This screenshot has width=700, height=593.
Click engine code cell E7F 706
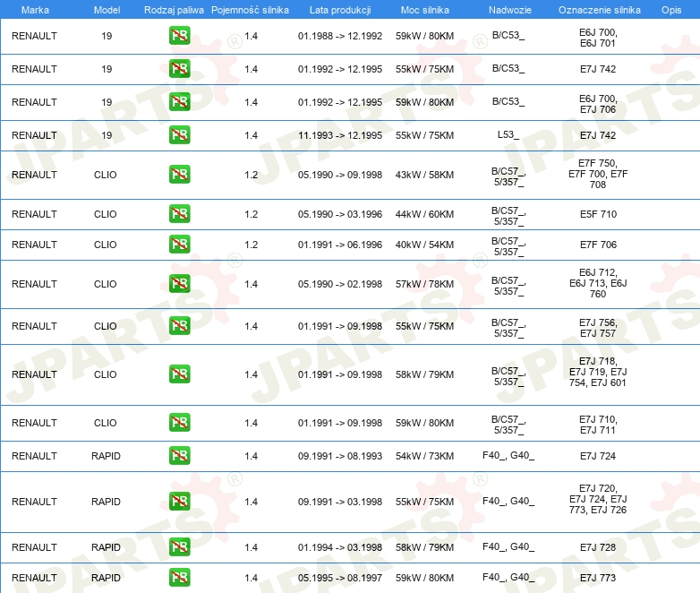tap(598, 245)
